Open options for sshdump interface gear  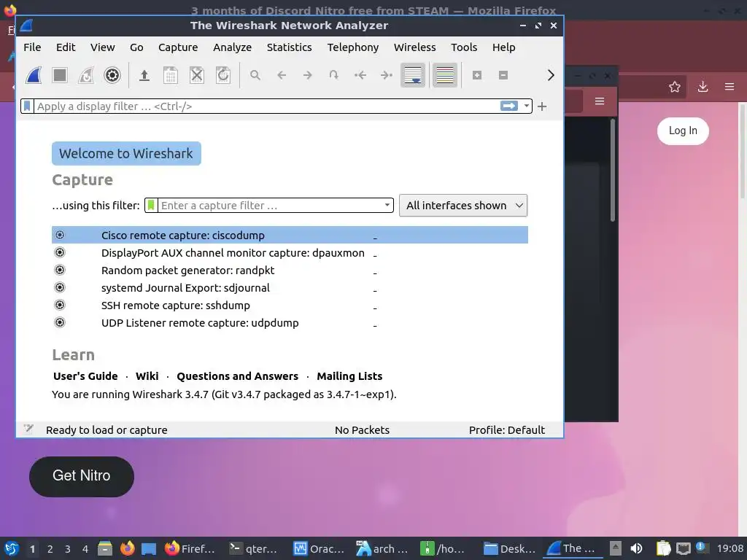[x=60, y=305]
